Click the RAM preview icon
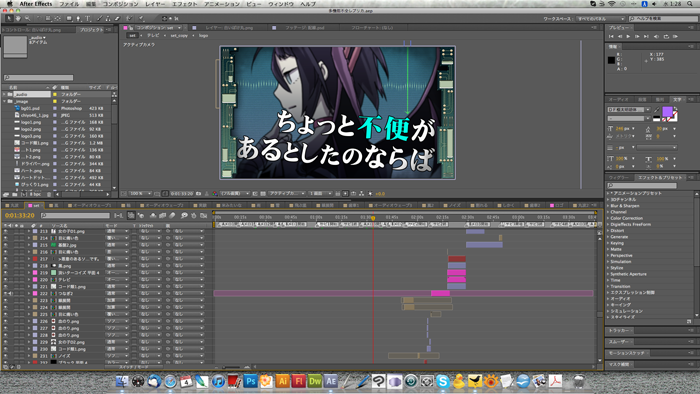Viewport: 700px width, 394px height. (x=675, y=37)
